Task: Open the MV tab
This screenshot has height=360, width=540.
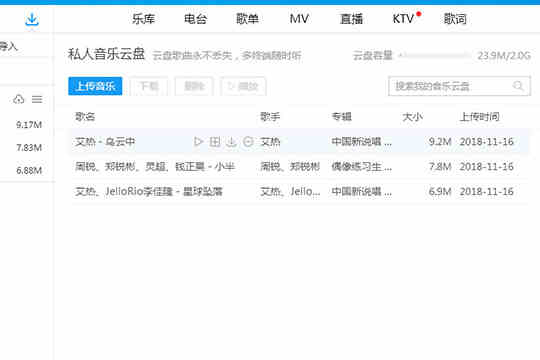Action: (x=299, y=19)
